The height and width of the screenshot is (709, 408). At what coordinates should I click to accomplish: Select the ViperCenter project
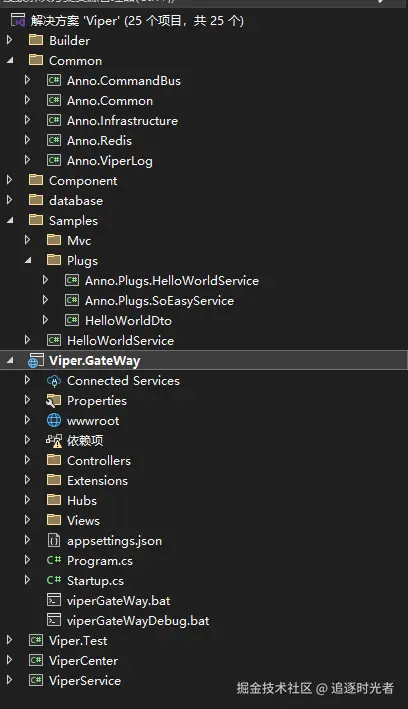pyautogui.click(x=83, y=661)
